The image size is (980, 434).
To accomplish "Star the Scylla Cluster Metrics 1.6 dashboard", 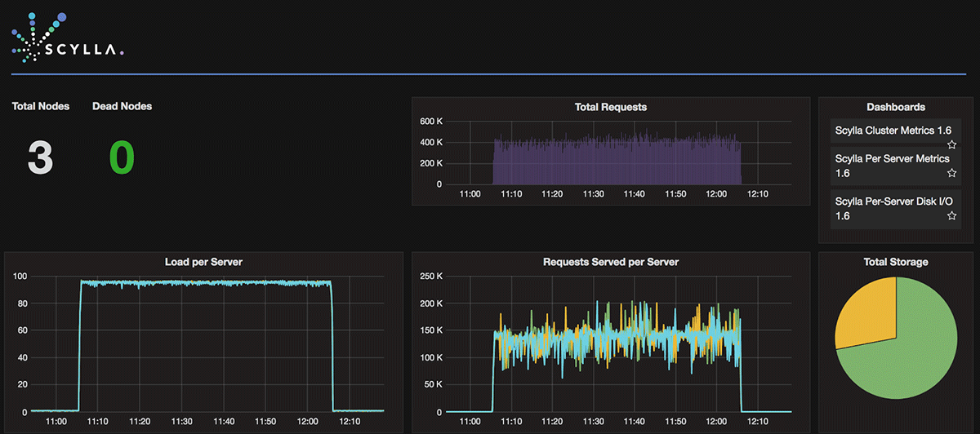I will (x=951, y=144).
